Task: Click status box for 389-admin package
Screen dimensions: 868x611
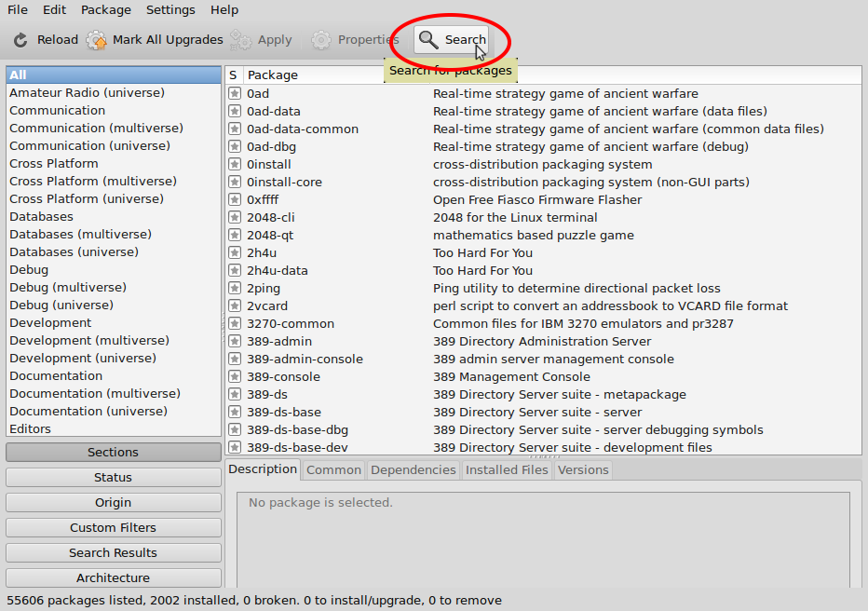Action: tap(235, 342)
